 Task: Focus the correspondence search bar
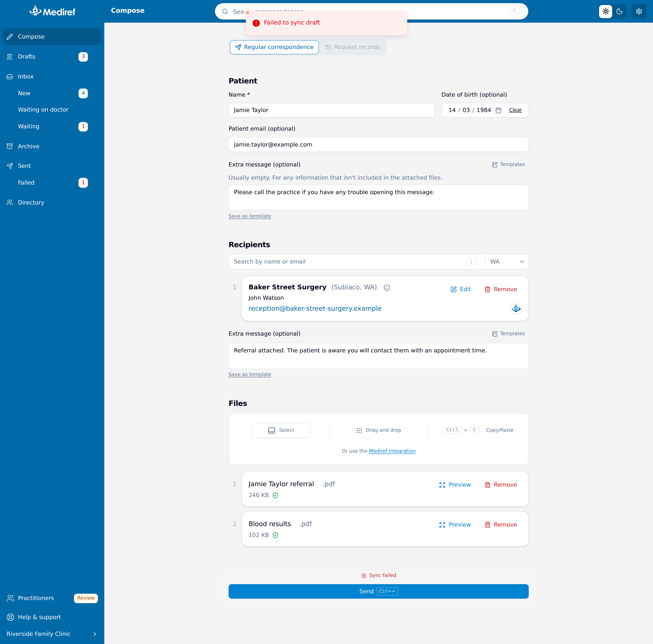coord(371,12)
